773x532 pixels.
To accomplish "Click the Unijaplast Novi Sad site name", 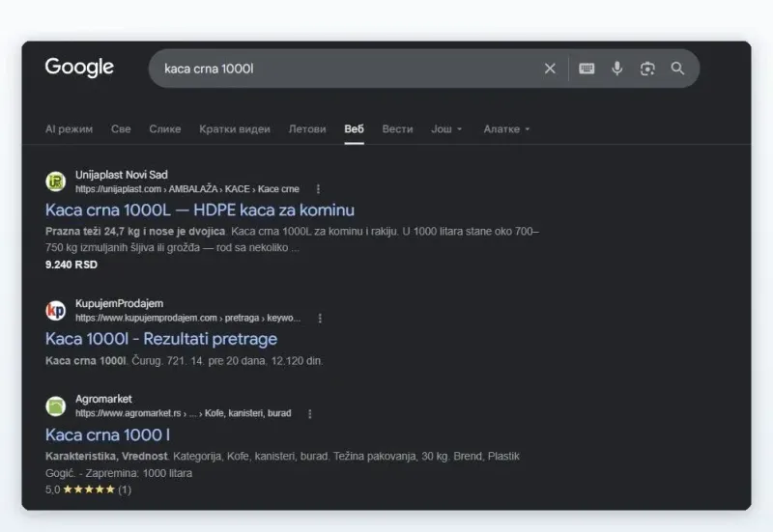I will tap(122, 175).
